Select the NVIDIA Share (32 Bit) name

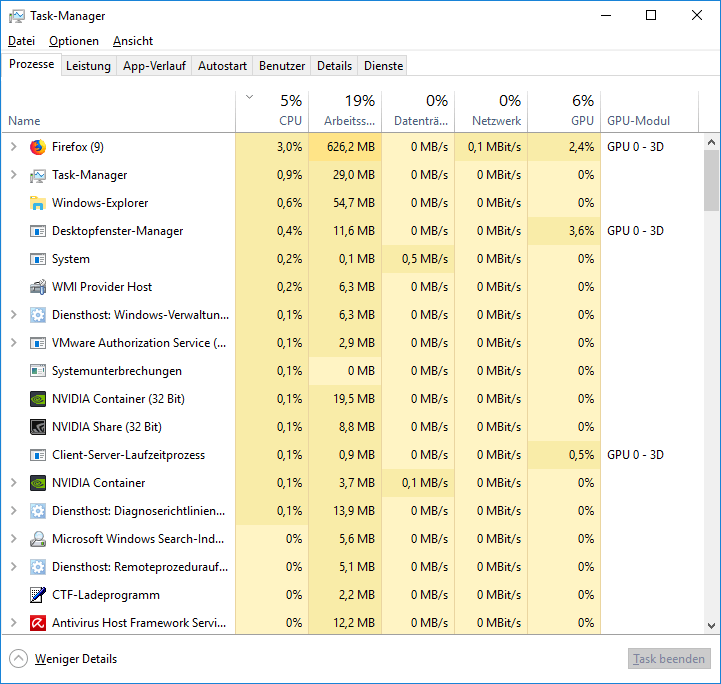click(x=107, y=427)
